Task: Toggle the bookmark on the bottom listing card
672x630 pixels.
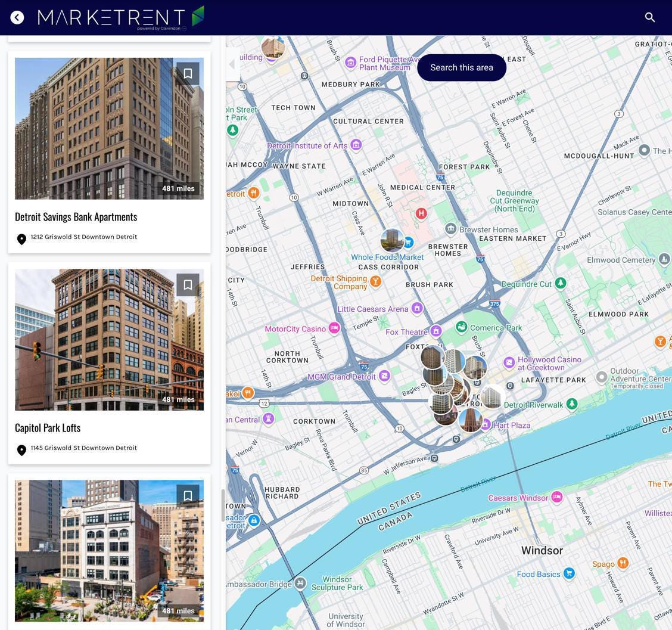Action: pyautogui.click(x=188, y=495)
